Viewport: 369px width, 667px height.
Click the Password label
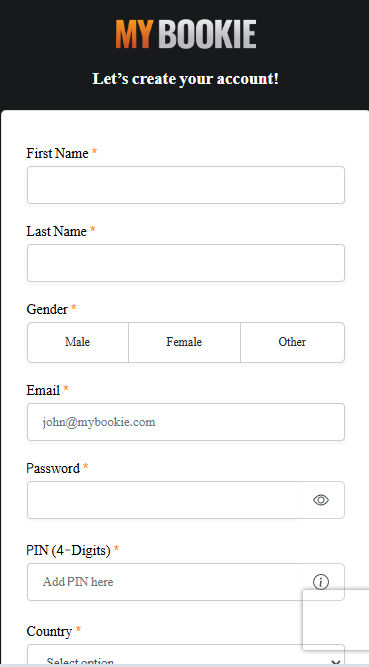point(53,468)
